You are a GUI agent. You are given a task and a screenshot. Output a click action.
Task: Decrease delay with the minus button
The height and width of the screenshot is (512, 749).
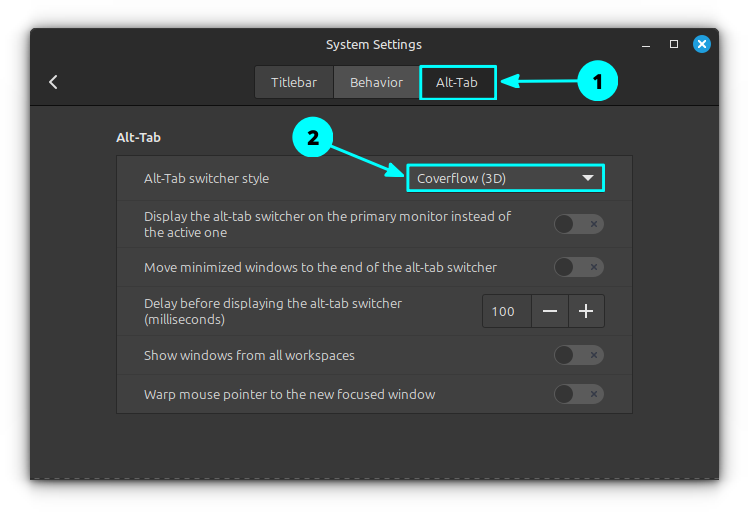[550, 311]
